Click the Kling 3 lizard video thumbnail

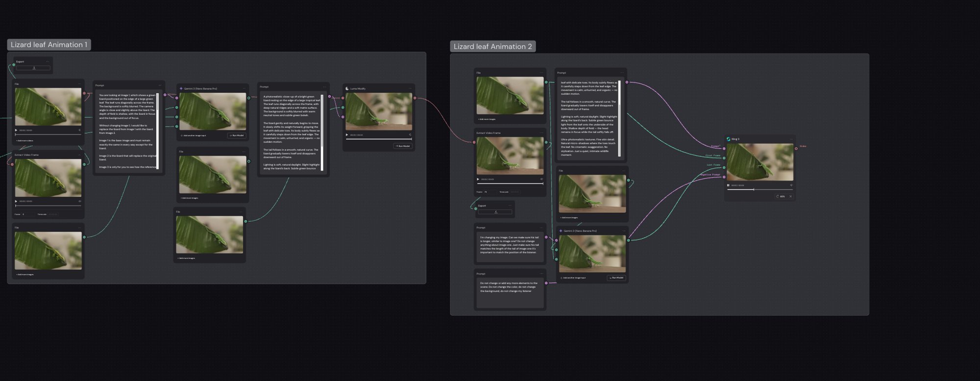coord(759,162)
